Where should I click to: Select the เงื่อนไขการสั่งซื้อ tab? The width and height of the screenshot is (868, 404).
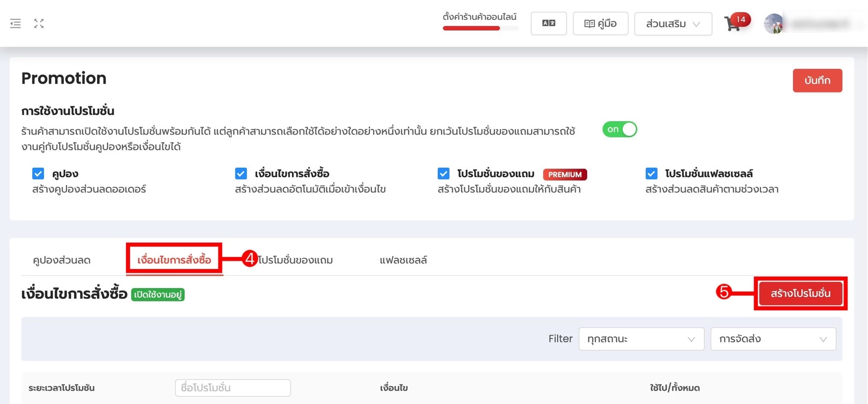pyautogui.click(x=174, y=260)
